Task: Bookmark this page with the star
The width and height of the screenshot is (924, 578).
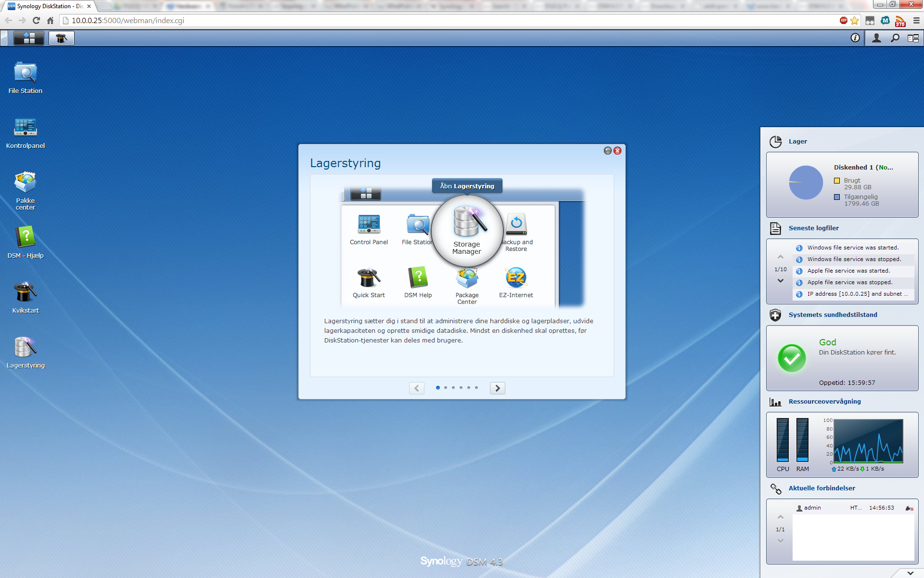Action: 855,20
